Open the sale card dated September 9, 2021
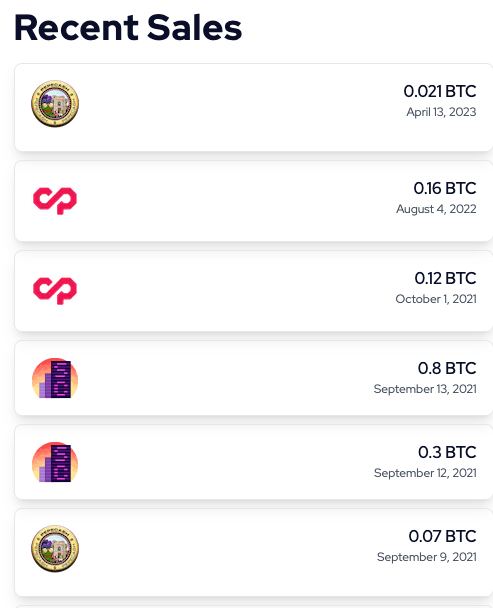493x608 pixels. pos(254,553)
